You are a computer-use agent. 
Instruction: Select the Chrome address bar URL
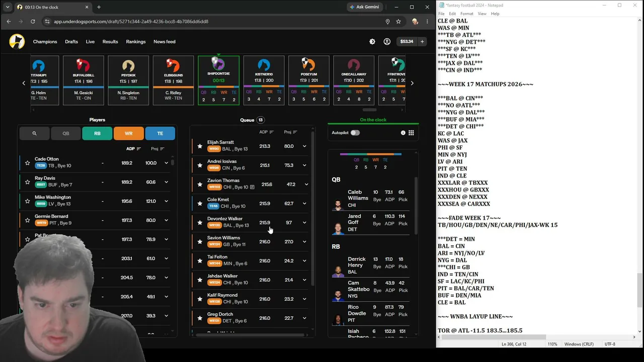131,22
